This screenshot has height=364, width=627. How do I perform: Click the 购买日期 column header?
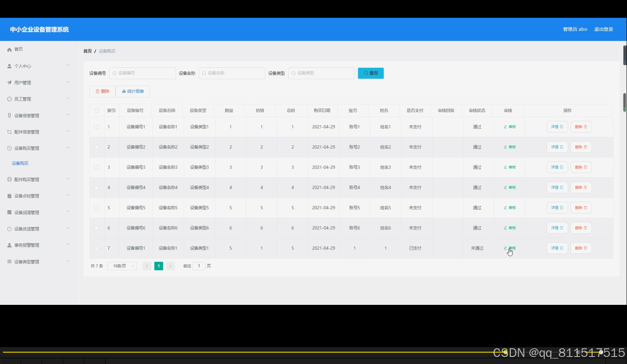tap(322, 111)
